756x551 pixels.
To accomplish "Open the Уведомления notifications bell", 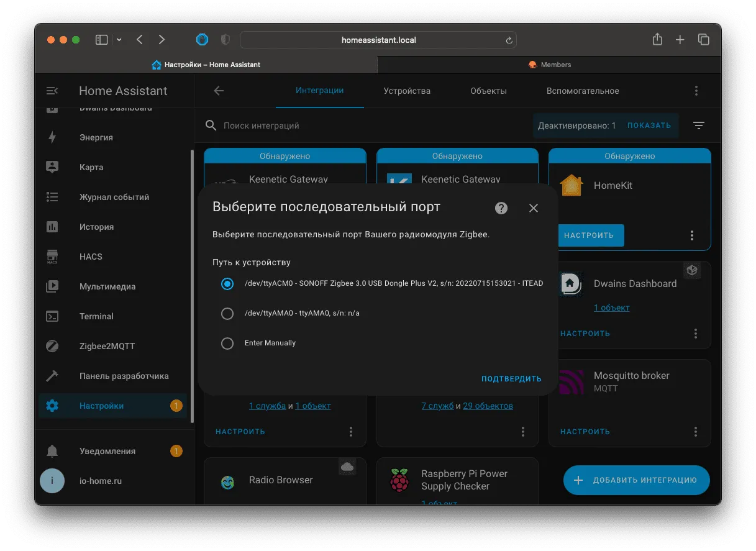I will 52,451.
